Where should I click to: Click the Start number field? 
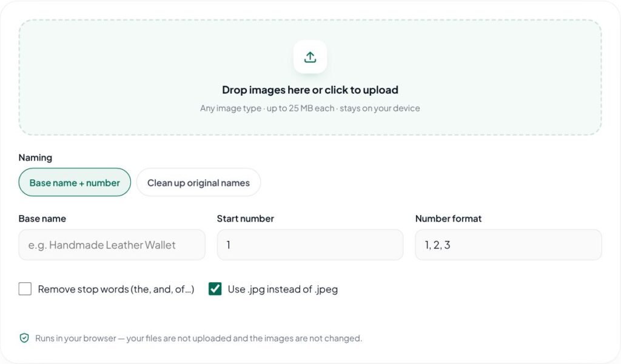(310, 245)
